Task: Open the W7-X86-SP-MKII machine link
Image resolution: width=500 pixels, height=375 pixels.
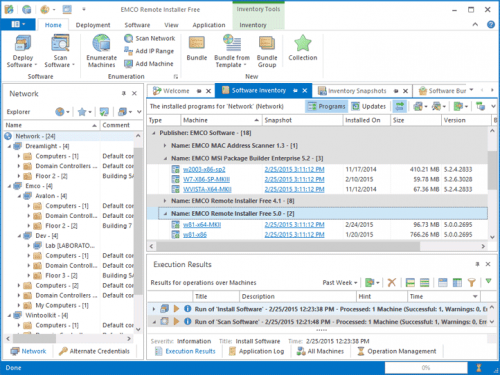Action: point(206,179)
